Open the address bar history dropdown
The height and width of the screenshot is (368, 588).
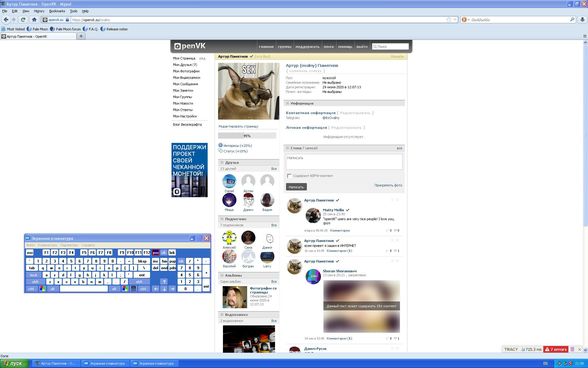click(x=455, y=20)
